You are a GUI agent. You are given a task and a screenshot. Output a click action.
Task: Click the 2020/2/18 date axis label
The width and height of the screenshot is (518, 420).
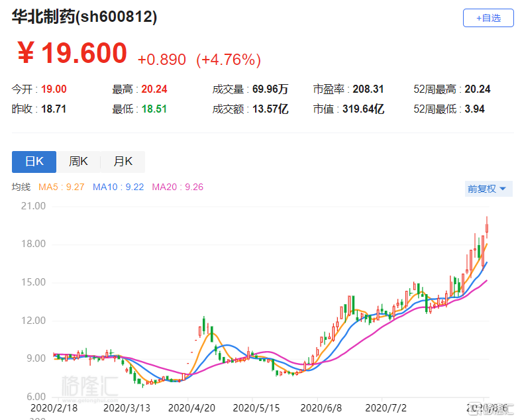[54, 408]
